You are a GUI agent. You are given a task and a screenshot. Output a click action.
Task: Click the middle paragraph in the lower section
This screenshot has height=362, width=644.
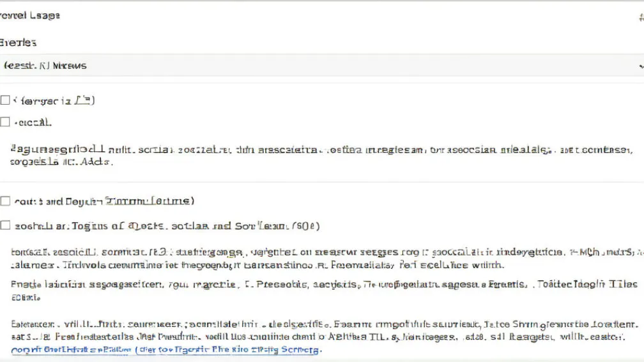click(x=319, y=289)
